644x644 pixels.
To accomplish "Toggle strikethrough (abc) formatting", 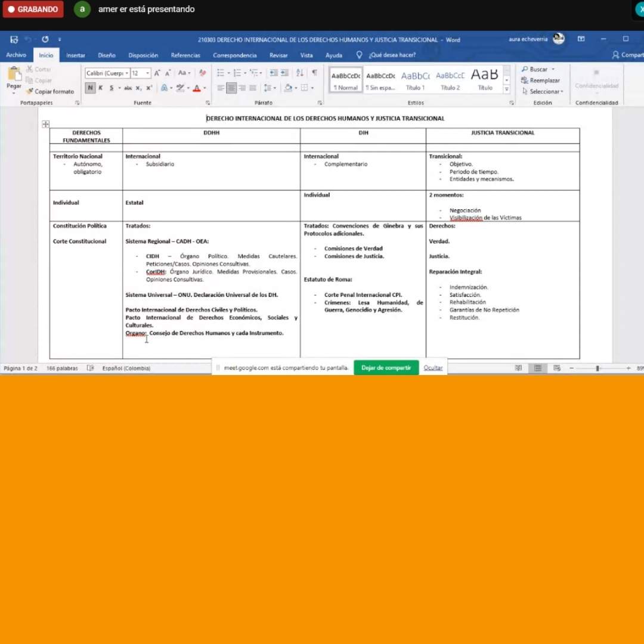I will 128,88.
